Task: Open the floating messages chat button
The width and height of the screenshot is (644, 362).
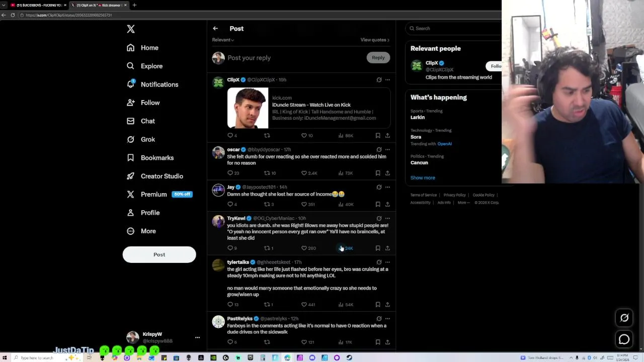Action: point(624,339)
